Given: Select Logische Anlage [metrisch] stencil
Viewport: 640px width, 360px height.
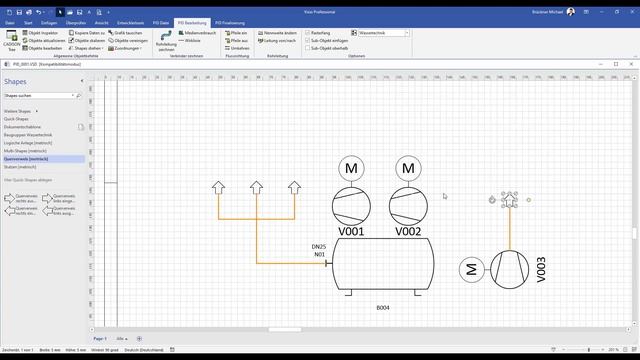Looking at the screenshot, I should pos(28,143).
